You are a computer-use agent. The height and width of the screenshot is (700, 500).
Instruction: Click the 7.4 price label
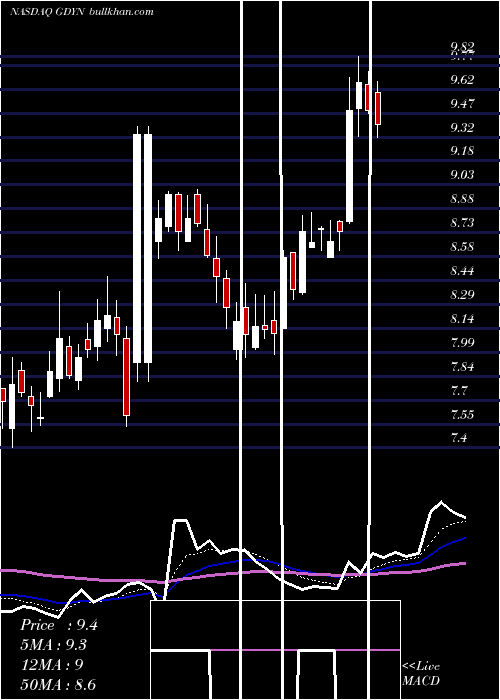coord(459,438)
